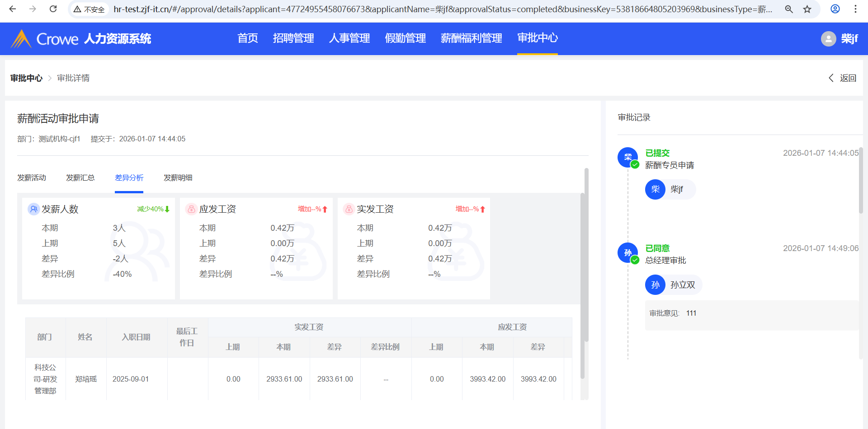Go to 薪酬福利管理 menu

click(x=471, y=38)
